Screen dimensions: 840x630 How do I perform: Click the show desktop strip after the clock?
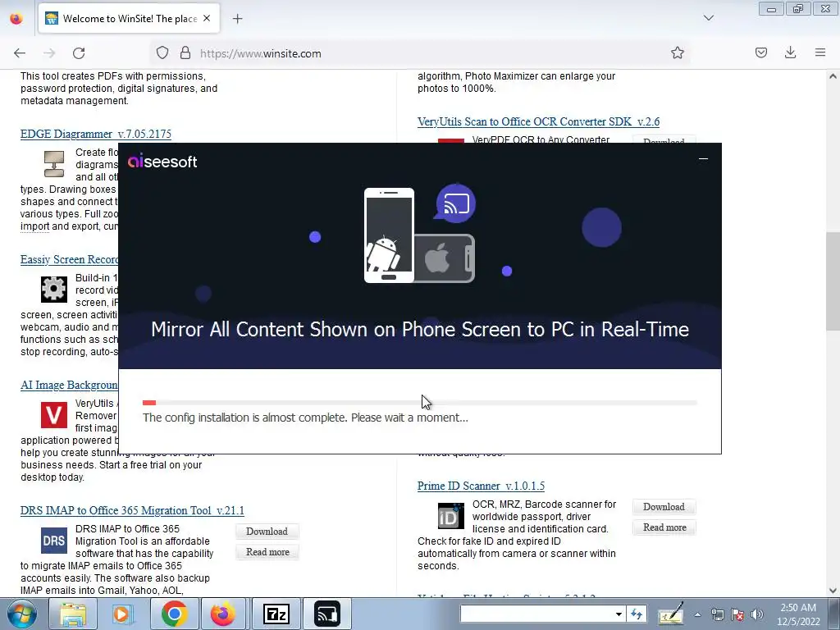click(836, 614)
